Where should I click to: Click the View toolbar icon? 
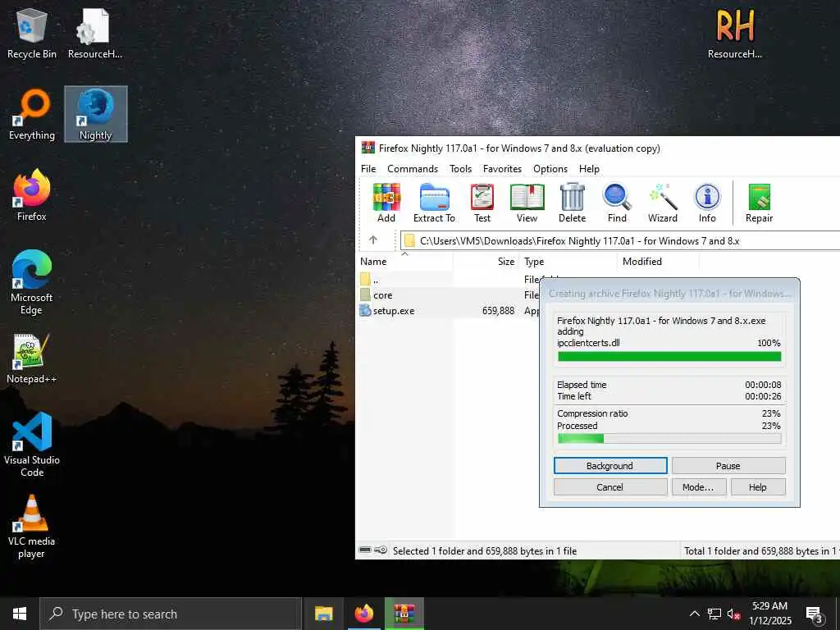click(x=527, y=203)
